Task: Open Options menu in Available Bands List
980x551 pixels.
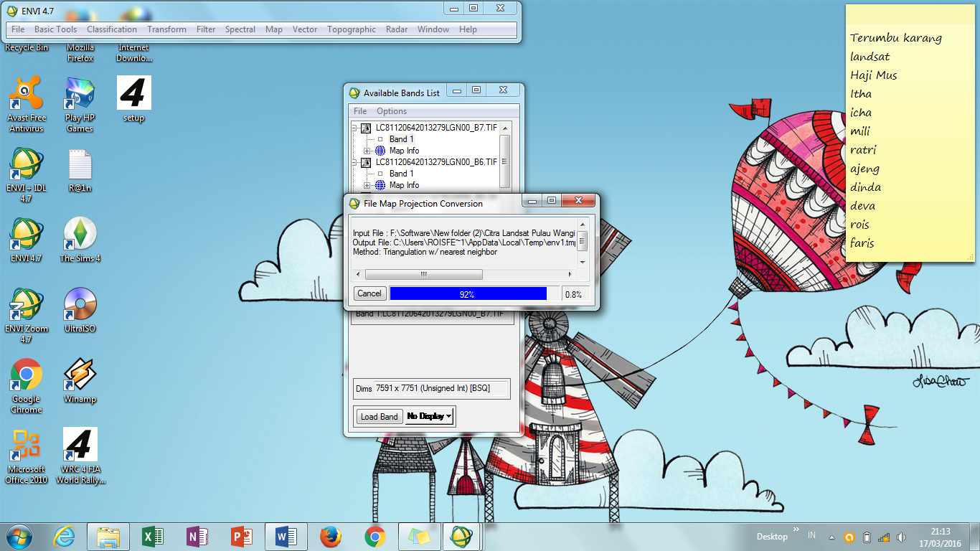Action: point(392,111)
